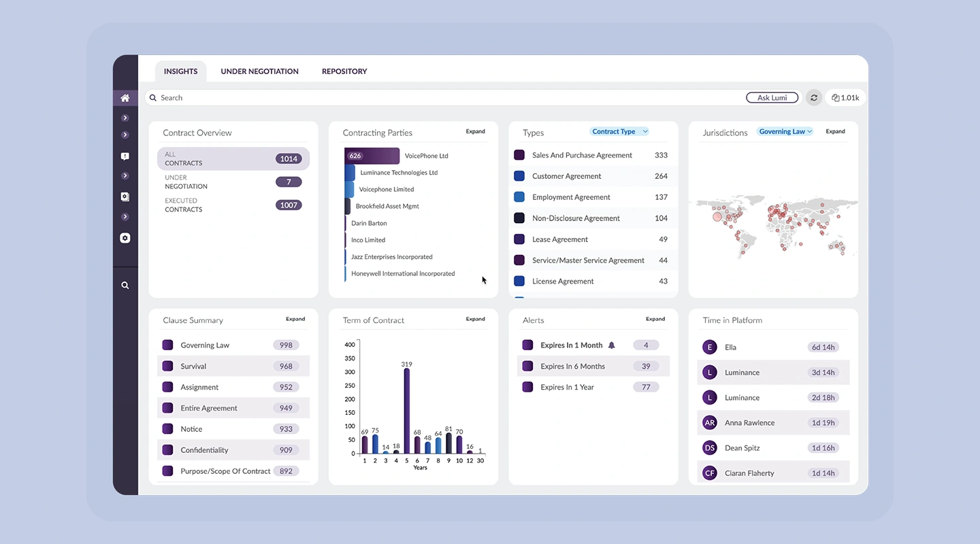Expand the Contracting Parties panel
Image resolution: width=980 pixels, height=544 pixels.
[x=476, y=131]
